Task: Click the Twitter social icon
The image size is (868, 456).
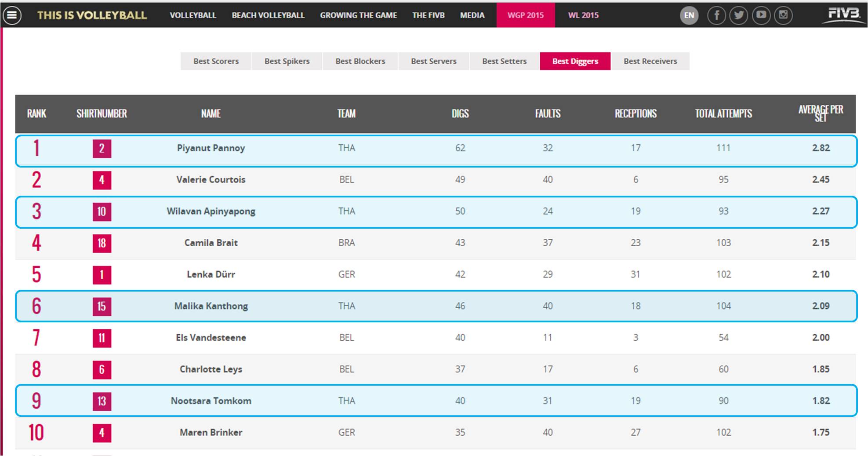Action: pyautogui.click(x=739, y=15)
